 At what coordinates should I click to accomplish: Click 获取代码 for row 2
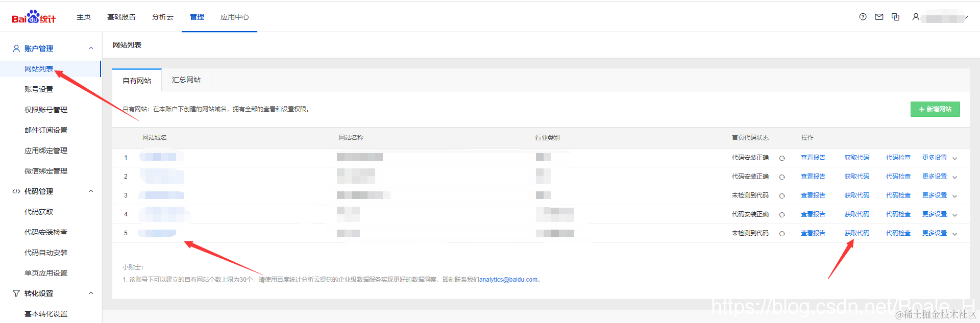point(857,177)
